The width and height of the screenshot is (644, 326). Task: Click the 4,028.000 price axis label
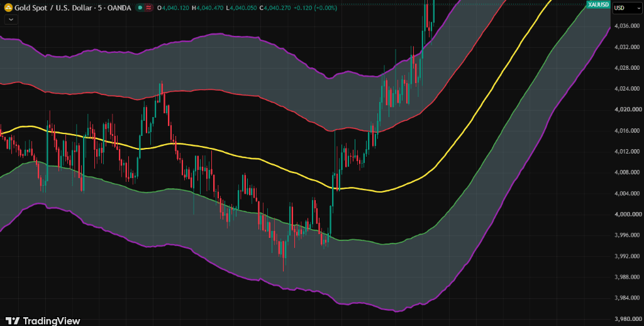pyautogui.click(x=627, y=68)
